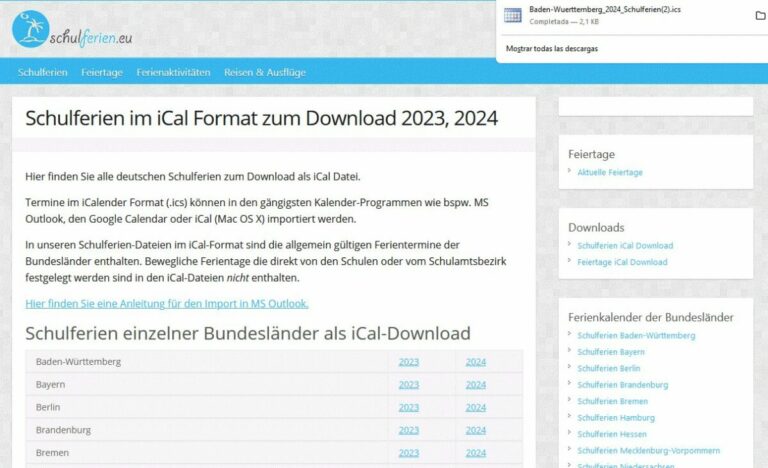
Task: Click the Baden-Württemberg table row label
Action: point(78,362)
